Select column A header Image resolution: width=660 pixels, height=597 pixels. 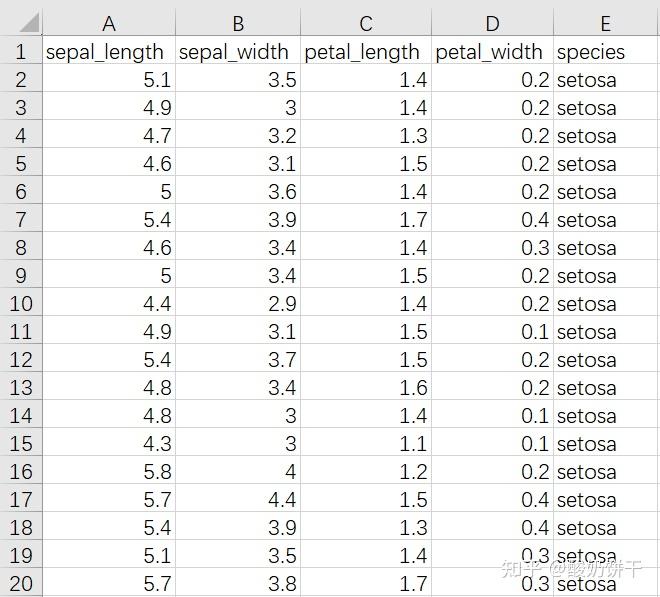click(109, 22)
